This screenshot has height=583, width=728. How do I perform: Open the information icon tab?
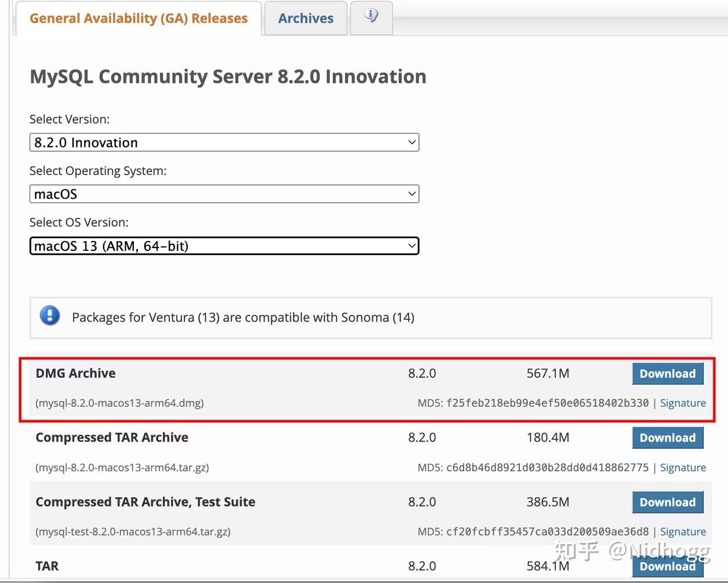pyautogui.click(x=372, y=17)
